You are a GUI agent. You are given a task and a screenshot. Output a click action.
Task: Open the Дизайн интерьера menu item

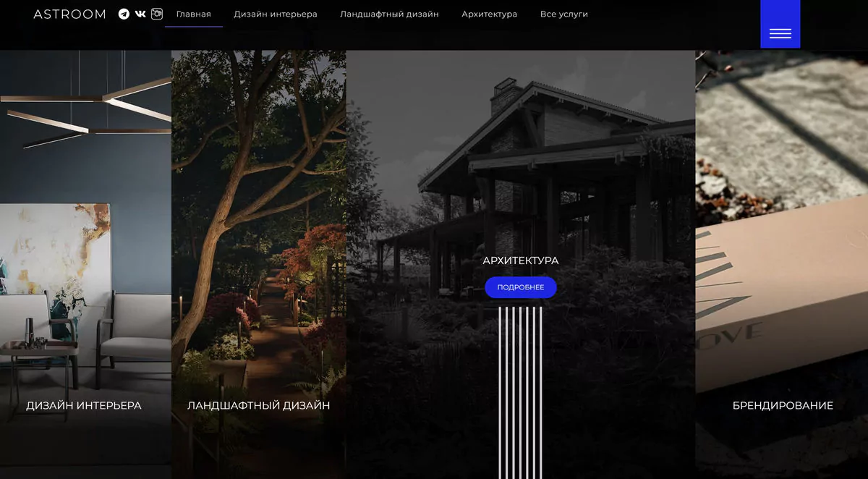tap(276, 14)
